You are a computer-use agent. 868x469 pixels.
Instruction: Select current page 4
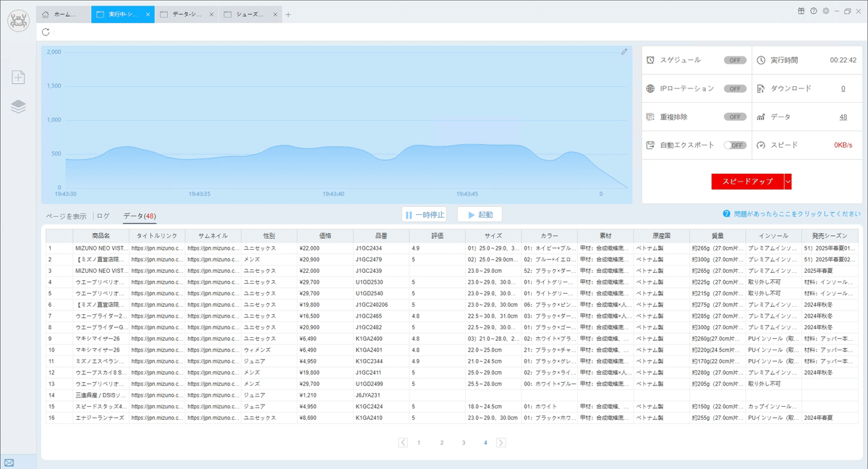[x=485, y=442]
